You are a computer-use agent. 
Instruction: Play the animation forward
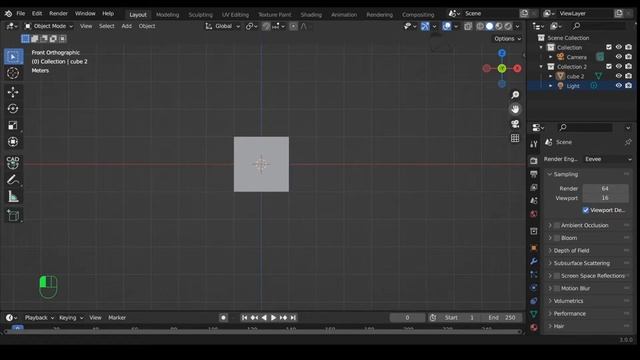(x=273, y=318)
